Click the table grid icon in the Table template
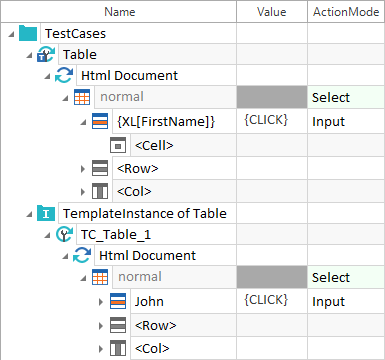The height and width of the screenshot is (360, 385). click(x=82, y=97)
